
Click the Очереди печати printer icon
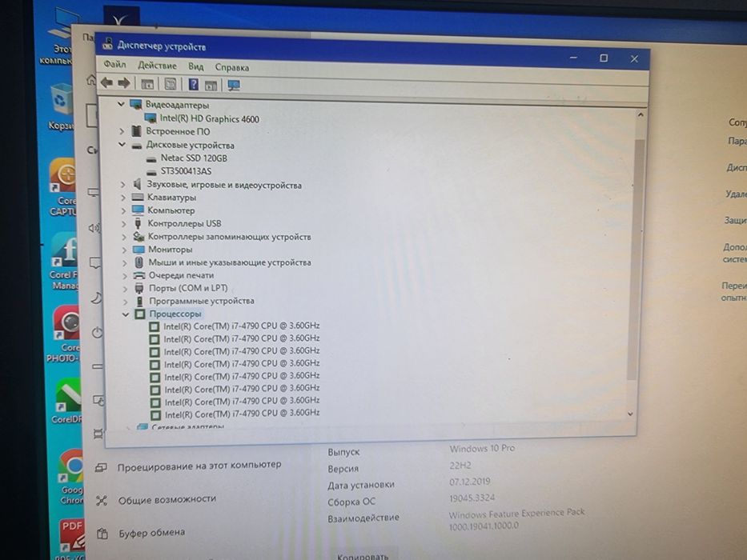pyautogui.click(x=139, y=275)
